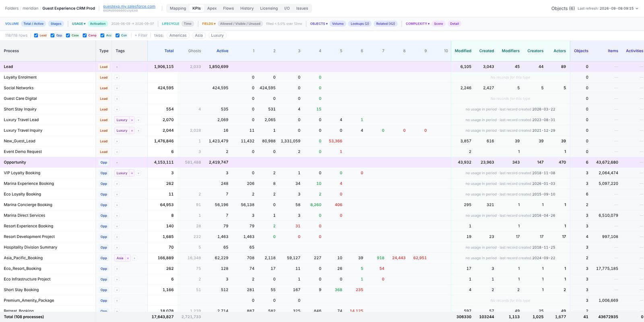644x322 pixels.
Task: Add a tag to the New_Guest_Lead row
Action: [117, 141]
